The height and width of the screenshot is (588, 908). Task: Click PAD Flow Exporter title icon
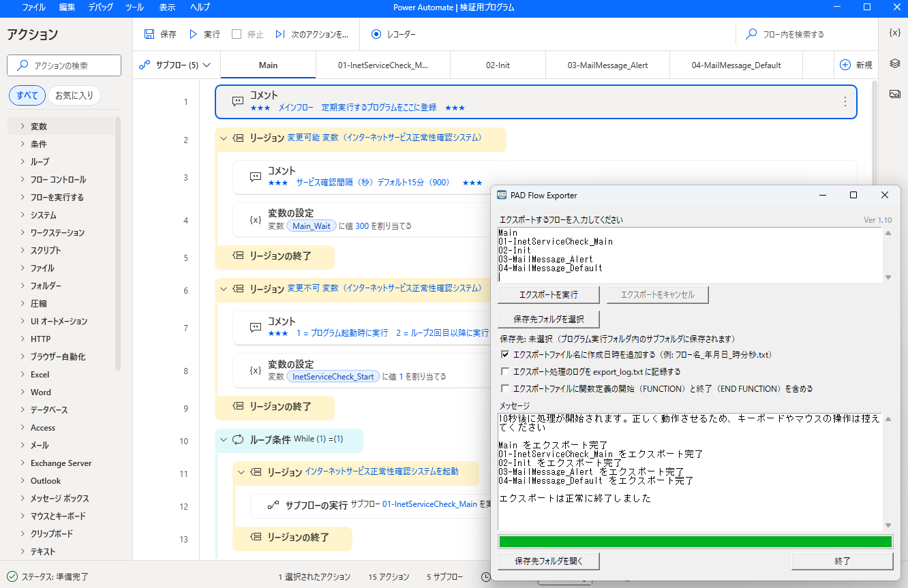pos(502,195)
